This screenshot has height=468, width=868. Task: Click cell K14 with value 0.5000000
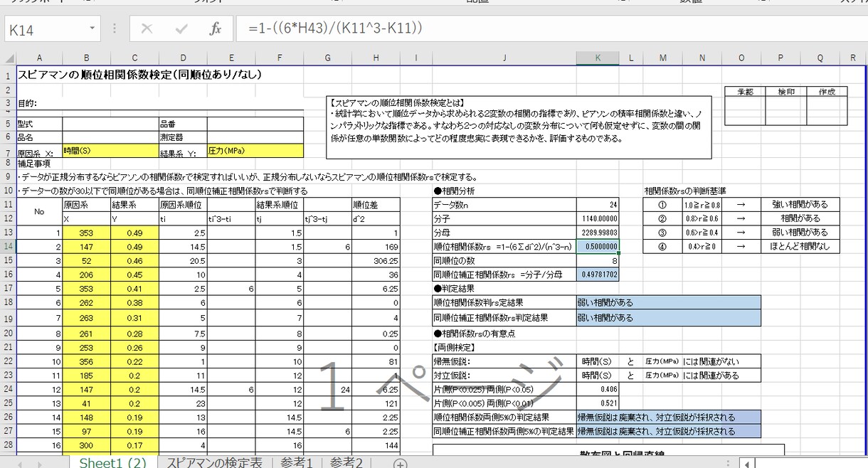(598, 246)
